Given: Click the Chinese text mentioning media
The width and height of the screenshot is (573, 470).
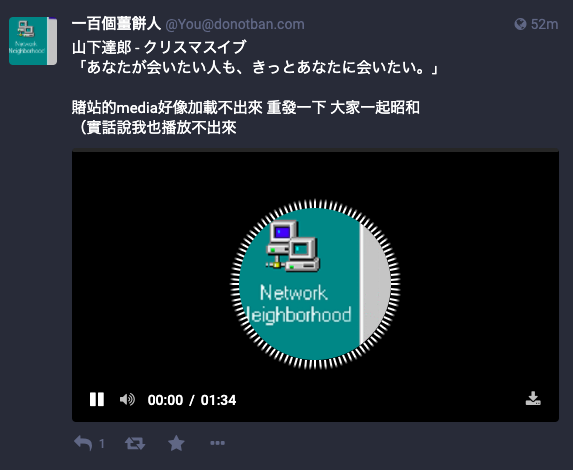Looking at the screenshot, I should (246, 107).
